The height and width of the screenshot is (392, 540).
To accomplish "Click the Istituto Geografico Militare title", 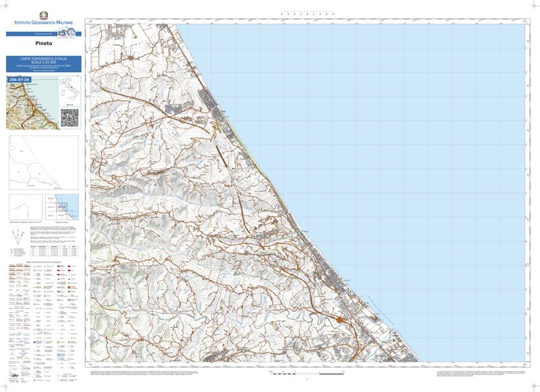I will point(43,24).
